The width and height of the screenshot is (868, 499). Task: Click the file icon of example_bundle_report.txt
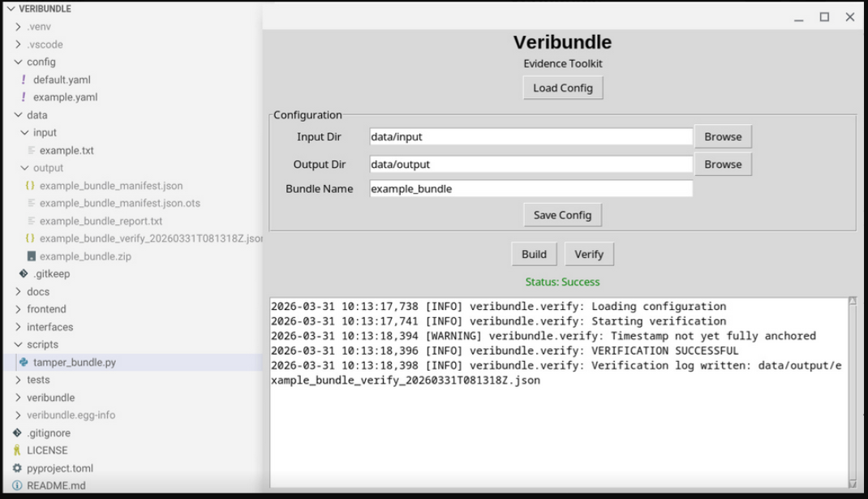coord(31,221)
